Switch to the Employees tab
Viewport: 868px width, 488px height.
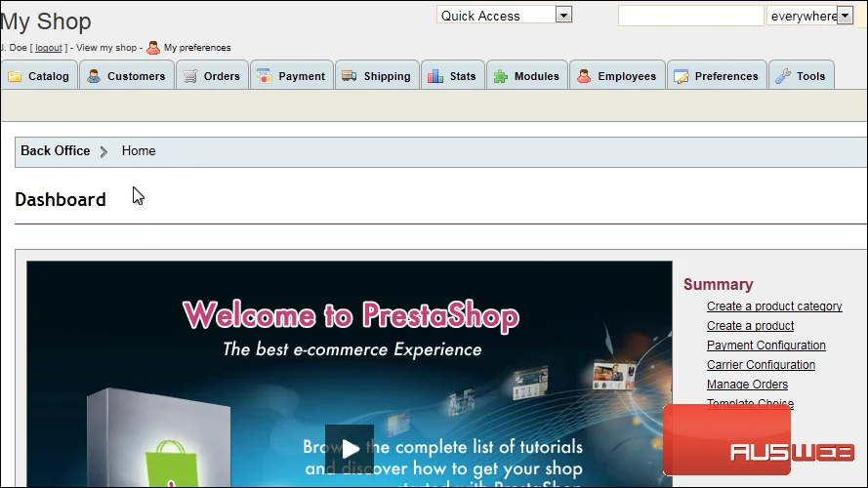coord(617,75)
